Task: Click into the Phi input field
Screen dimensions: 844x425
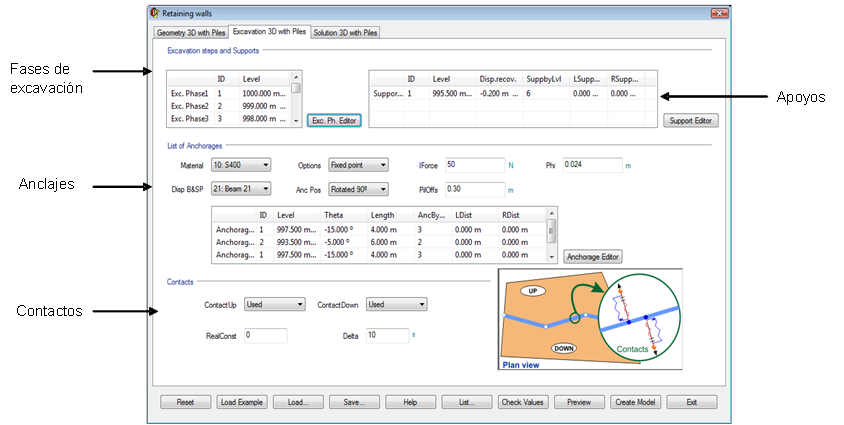Action: point(593,165)
